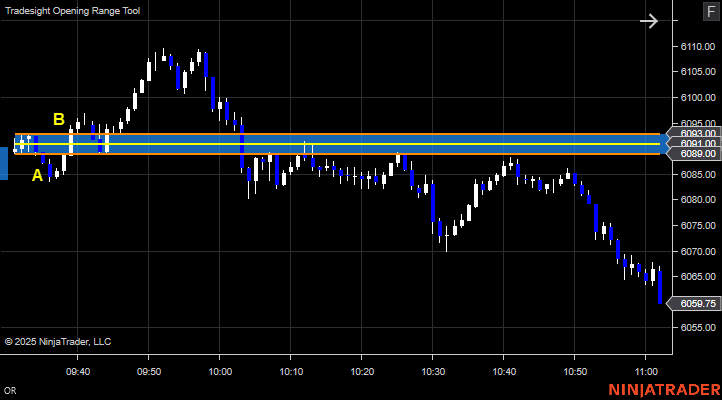Click the right arrow scroll-to-latest icon
Image resolution: width=722 pixels, height=400 pixels.
[649, 21]
